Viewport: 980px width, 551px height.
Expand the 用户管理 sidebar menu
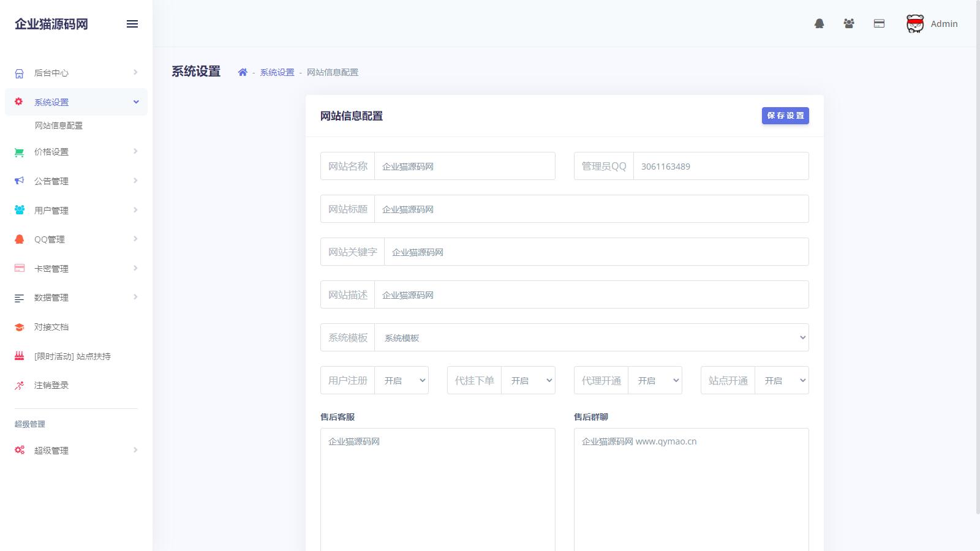(51, 211)
